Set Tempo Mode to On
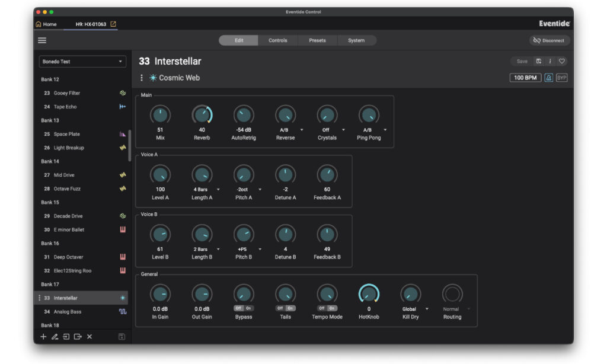Image resolution: width=607 pixels, height=364 pixels. 332,308
